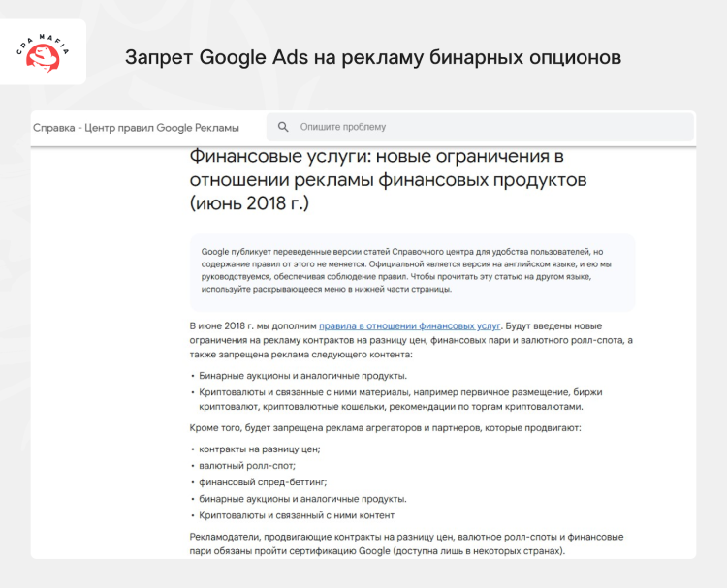Screen dimensions: 727x588
Task: Click bullet 'Криптовалюты и связанный с ними контент'
Action: (297, 515)
